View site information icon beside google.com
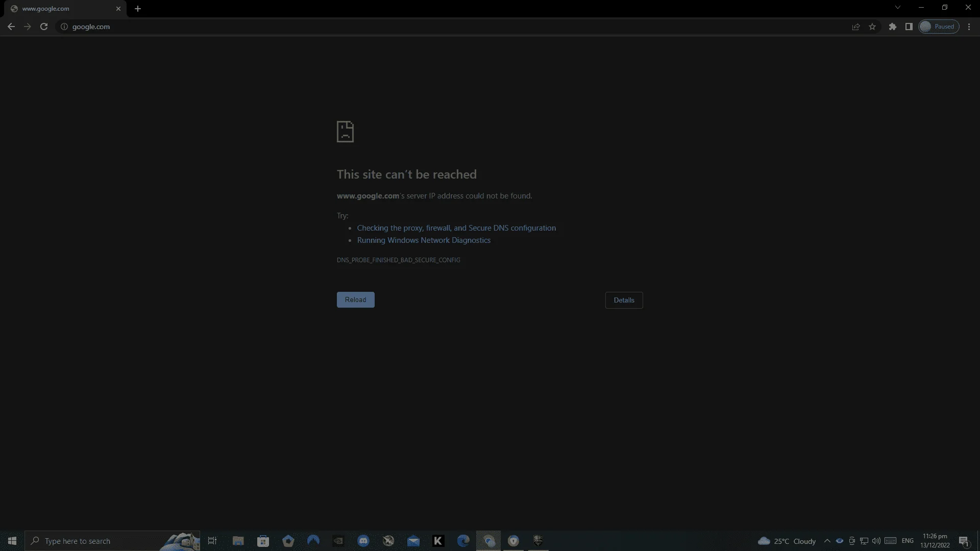Image resolution: width=980 pixels, height=551 pixels. (64, 27)
